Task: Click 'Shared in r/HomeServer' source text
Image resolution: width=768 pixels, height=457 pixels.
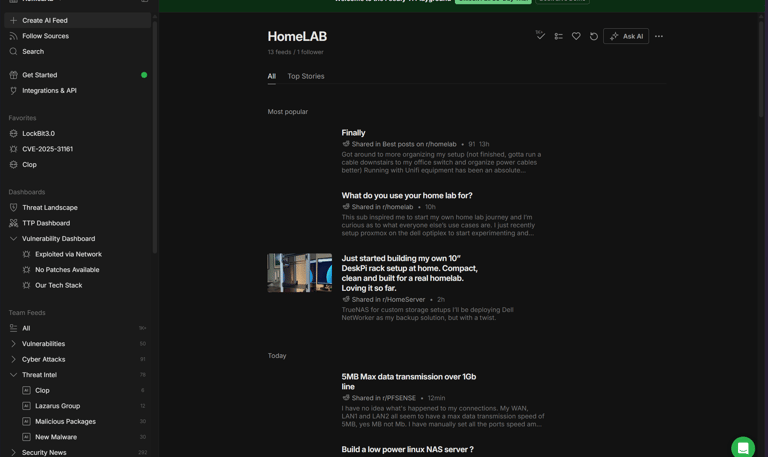Action: pyautogui.click(x=388, y=300)
